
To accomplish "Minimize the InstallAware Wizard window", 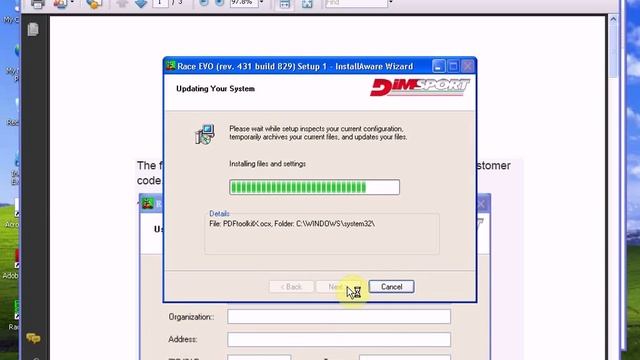I will tap(438, 66).
